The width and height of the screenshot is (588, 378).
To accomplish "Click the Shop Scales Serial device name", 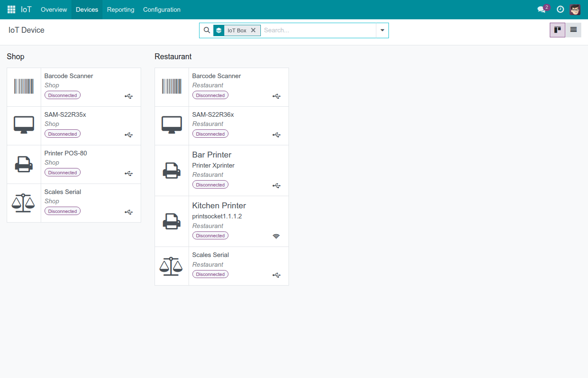I will pos(63,192).
